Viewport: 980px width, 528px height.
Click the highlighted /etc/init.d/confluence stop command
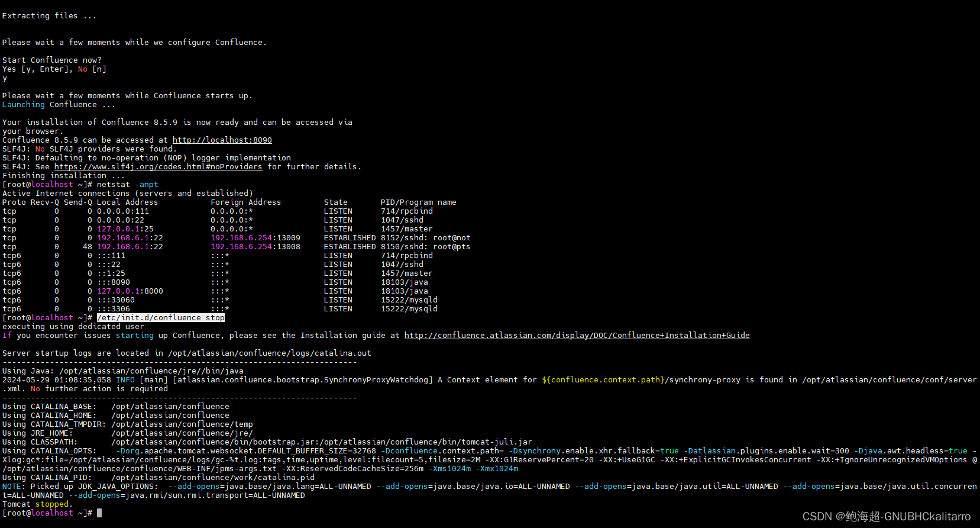click(x=161, y=318)
